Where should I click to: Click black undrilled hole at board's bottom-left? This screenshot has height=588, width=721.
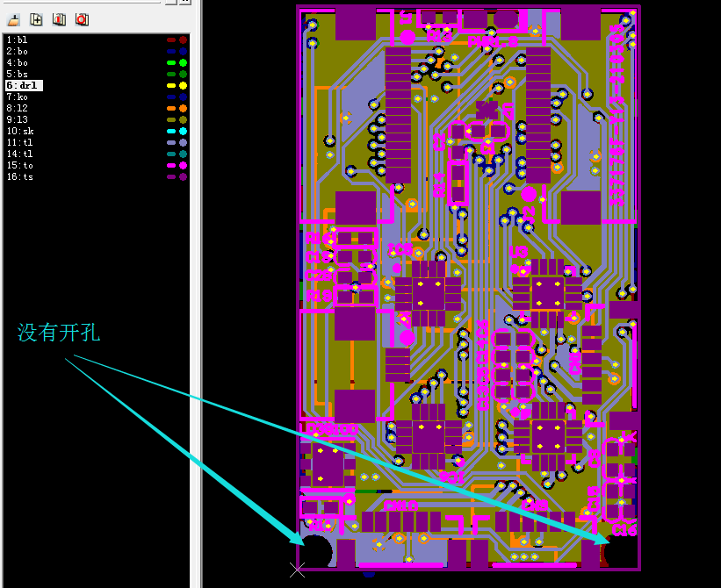(x=317, y=552)
